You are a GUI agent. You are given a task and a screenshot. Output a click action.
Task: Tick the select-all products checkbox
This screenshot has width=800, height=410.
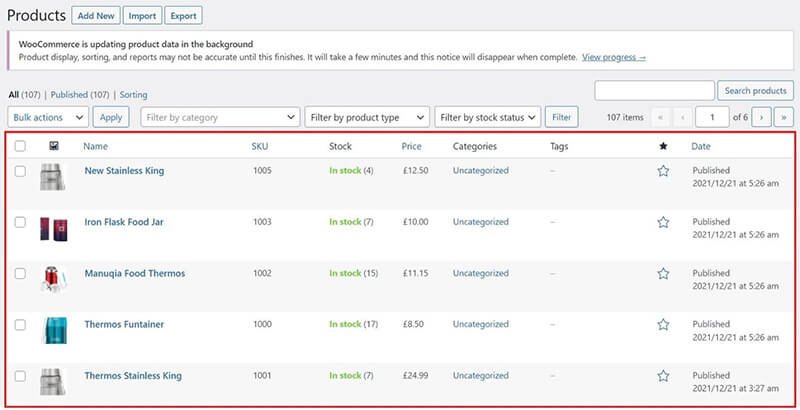[20, 146]
